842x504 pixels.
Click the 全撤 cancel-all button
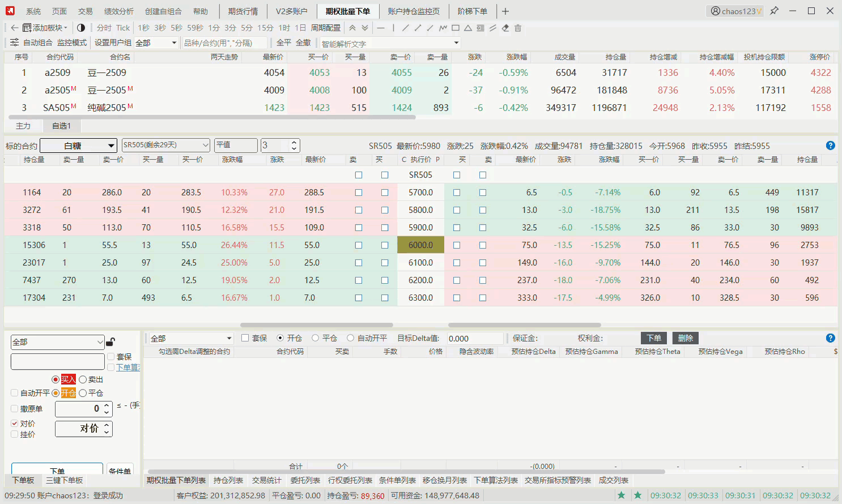(303, 42)
